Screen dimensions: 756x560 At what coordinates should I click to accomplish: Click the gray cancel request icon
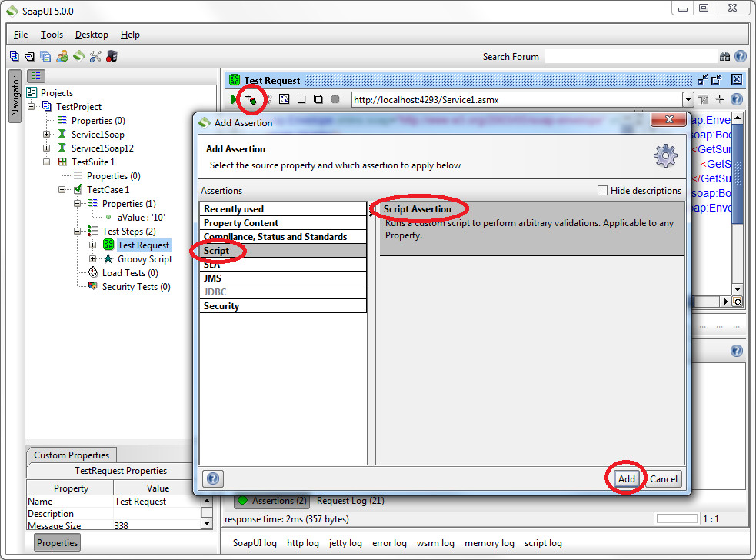point(335,99)
